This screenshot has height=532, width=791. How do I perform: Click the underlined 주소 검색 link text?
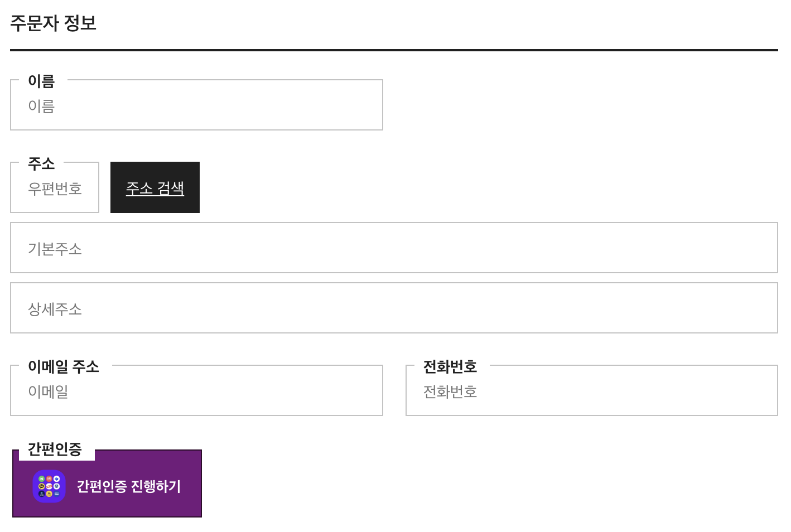click(155, 188)
